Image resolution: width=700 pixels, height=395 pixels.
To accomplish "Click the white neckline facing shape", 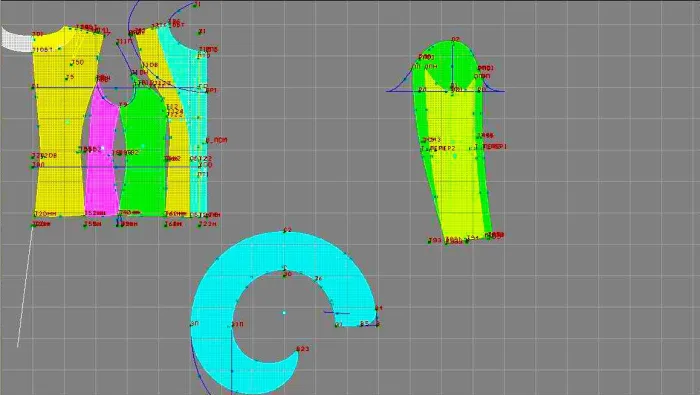I will pyautogui.click(x=18, y=39).
